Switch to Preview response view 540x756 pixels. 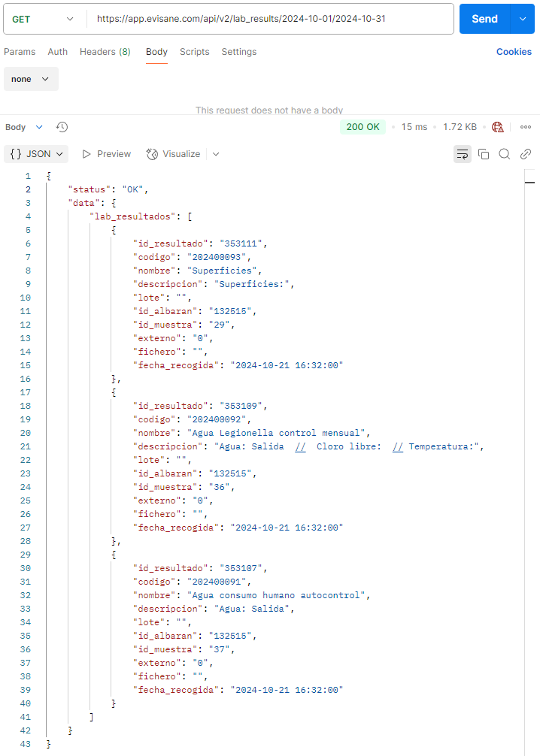tap(106, 154)
